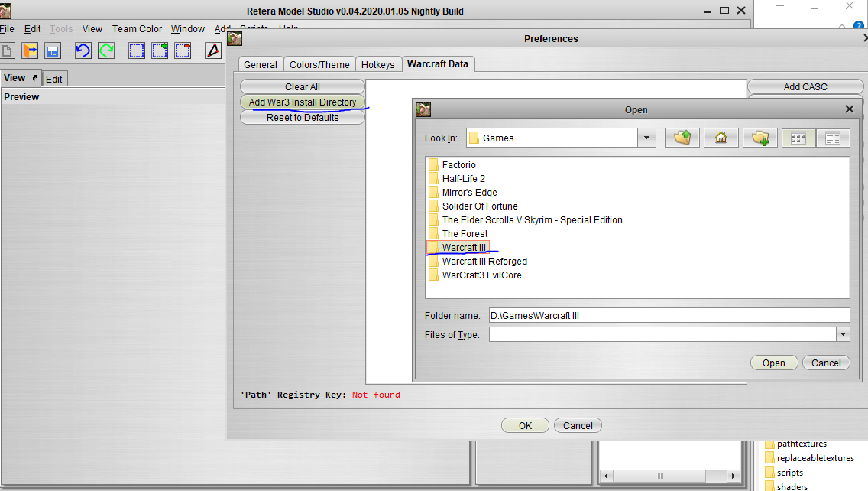Screen dimensions: 868x491
Task: Select the Warcraft III Reforged folder
Action: (478, 261)
